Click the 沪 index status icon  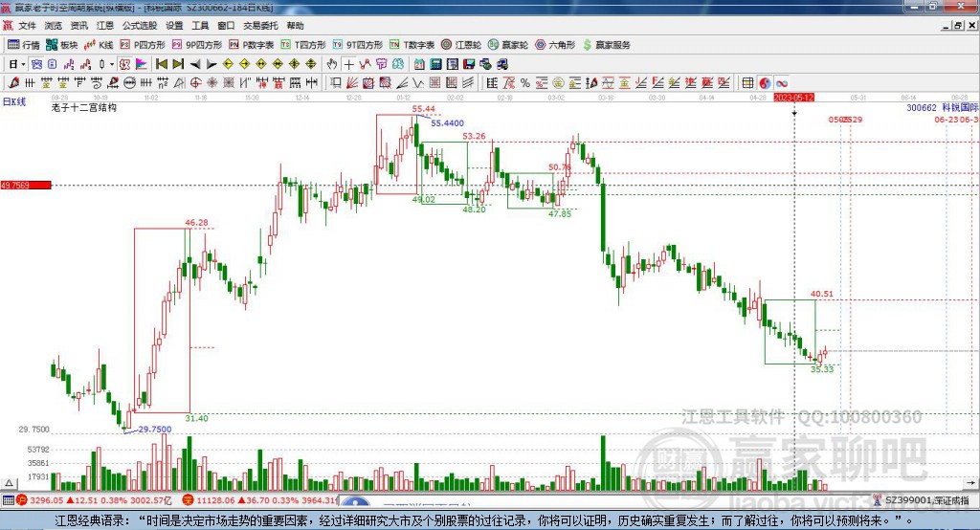22,500
